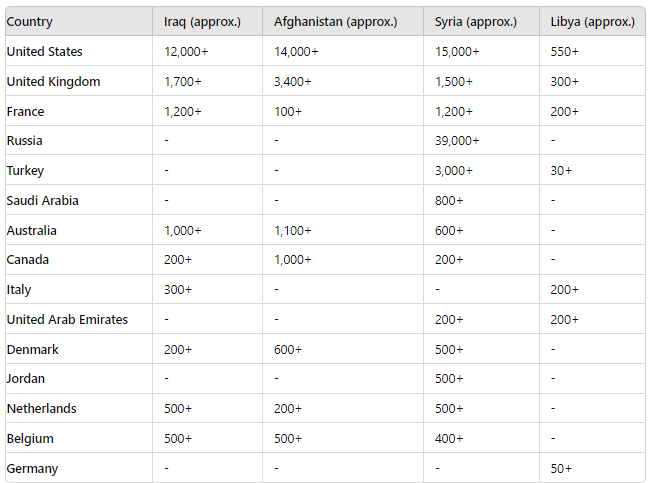Select the United Kingdom country cell
The image size is (666, 483).
pos(79,81)
